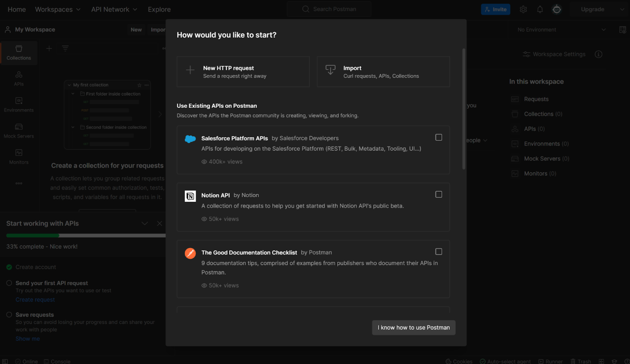Image resolution: width=630 pixels, height=364 pixels.
Task: Select APIs (0) in the workspace list
Action: coord(534,129)
